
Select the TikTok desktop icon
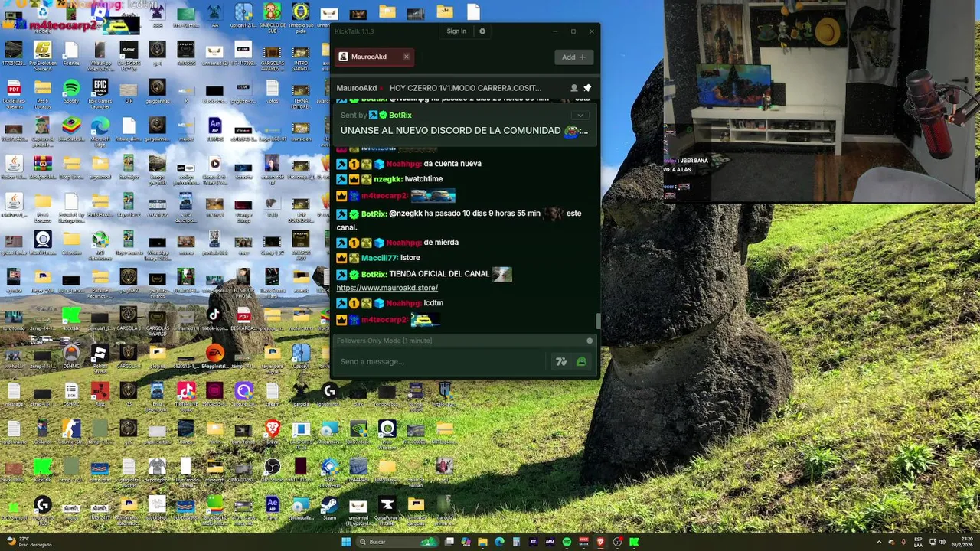[214, 318]
